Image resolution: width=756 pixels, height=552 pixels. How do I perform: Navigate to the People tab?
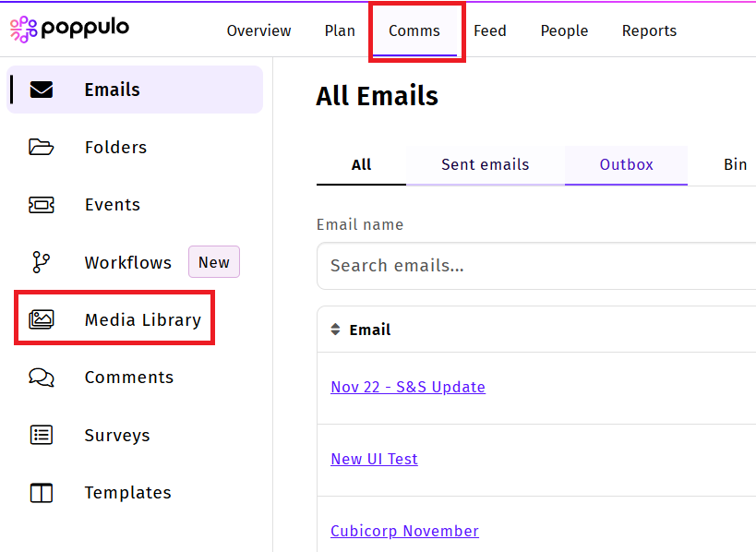(564, 30)
